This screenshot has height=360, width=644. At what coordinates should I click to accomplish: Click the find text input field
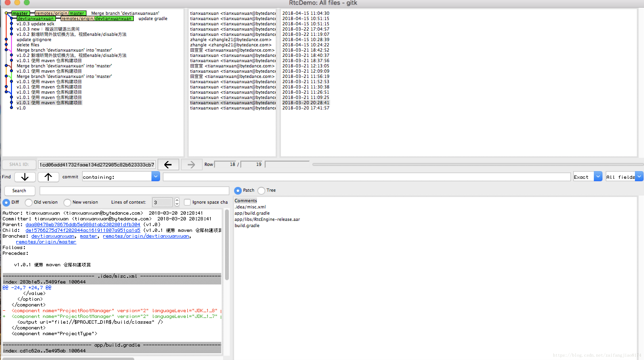tap(366, 177)
